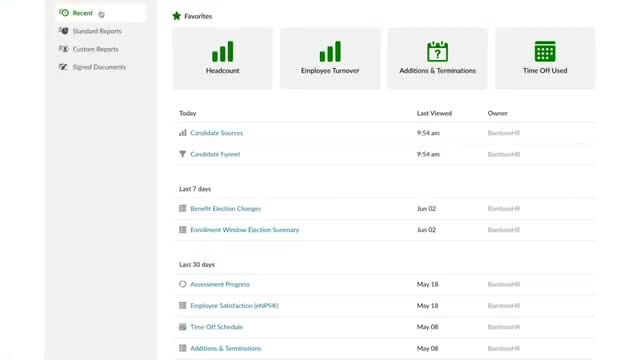640x360 pixels.
Task: Click BambooHR owner in Benefit Election Changes row
Action: (x=504, y=209)
